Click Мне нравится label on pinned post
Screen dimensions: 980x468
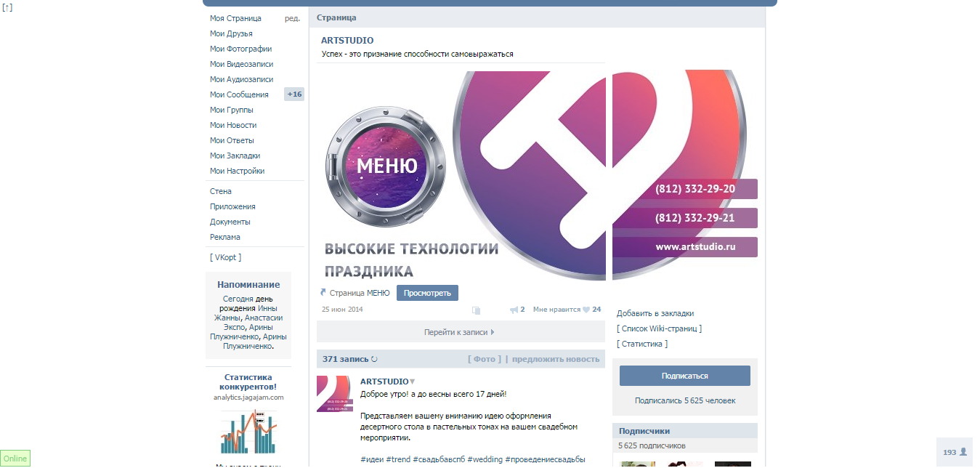(556, 310)
